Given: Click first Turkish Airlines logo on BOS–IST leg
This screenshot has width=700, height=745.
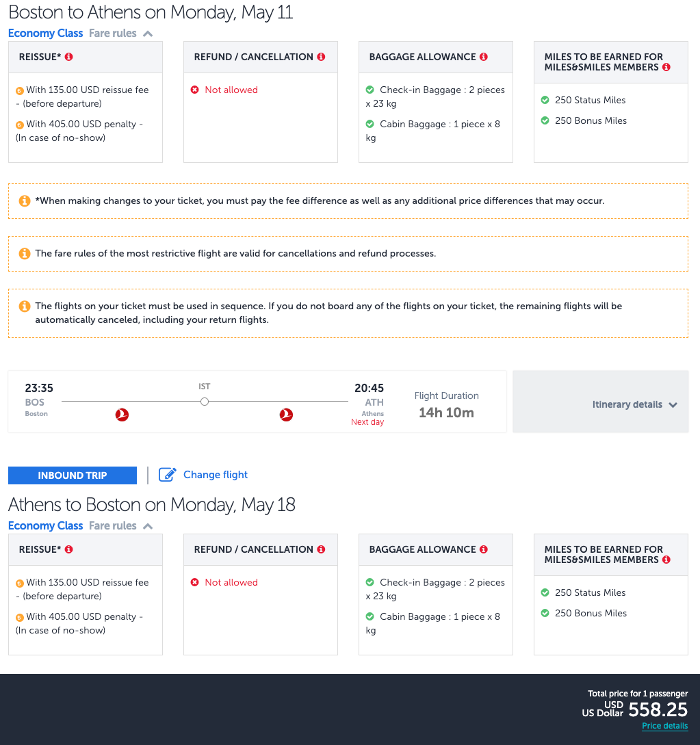Looking at the screenshot, I should [x=122, y=415].
